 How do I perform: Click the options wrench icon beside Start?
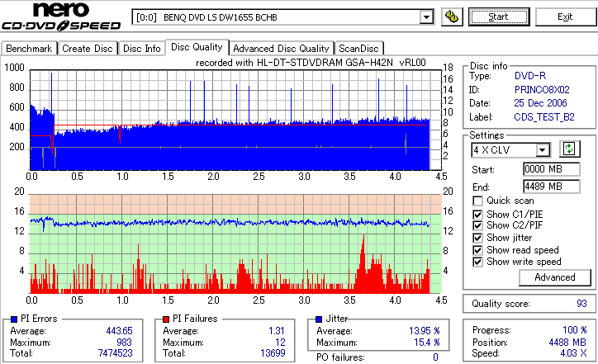pyautogui.click(x=452, y=17)
